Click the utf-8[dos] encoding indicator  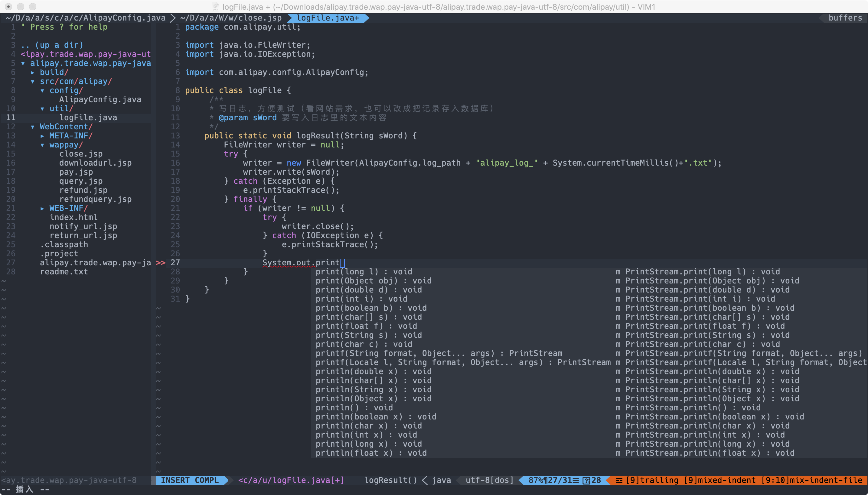click(x=490, y=480)
